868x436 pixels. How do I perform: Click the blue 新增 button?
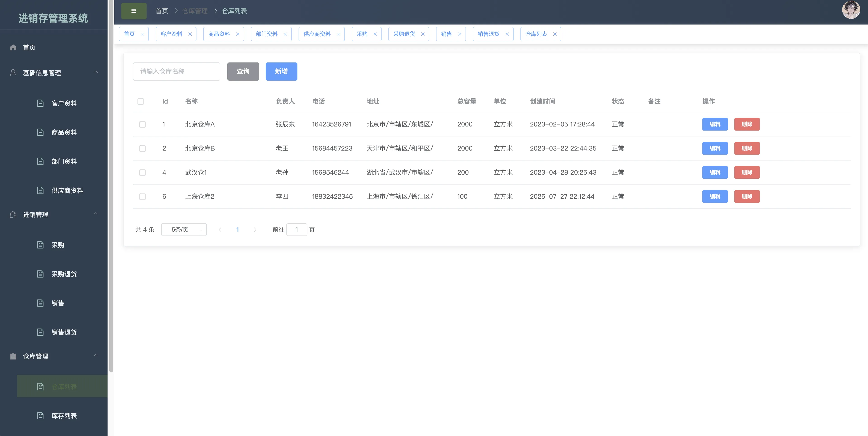click(x=281, y=72)
